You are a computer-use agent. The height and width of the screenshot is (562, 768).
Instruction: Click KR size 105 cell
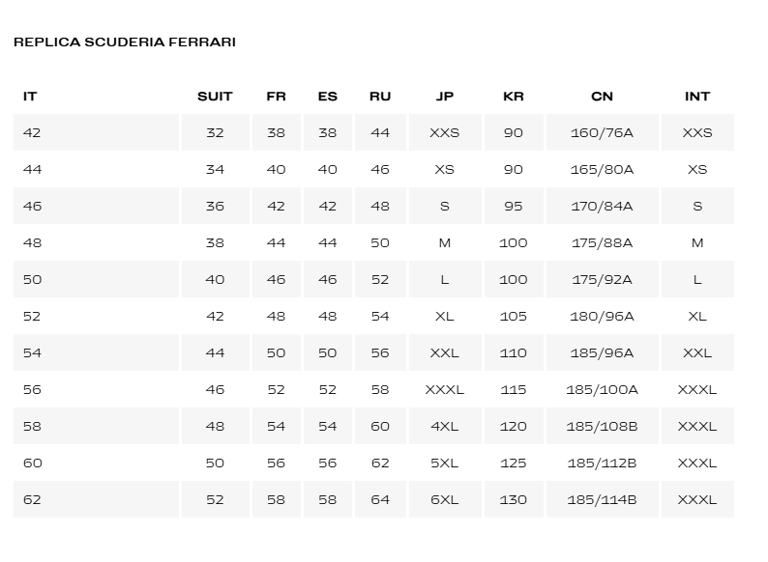point(513,316)
